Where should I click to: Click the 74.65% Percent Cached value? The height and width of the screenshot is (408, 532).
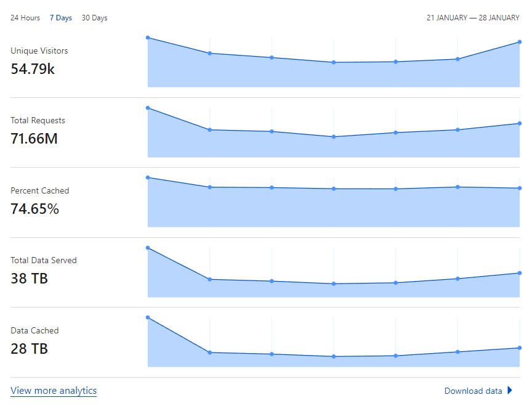click(34, 209)
